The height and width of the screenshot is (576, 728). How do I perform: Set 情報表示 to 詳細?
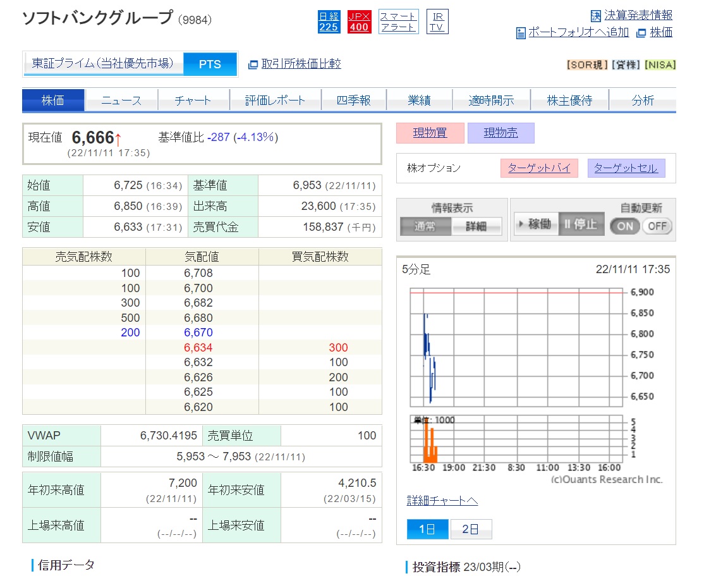click(x=476, y=226)
